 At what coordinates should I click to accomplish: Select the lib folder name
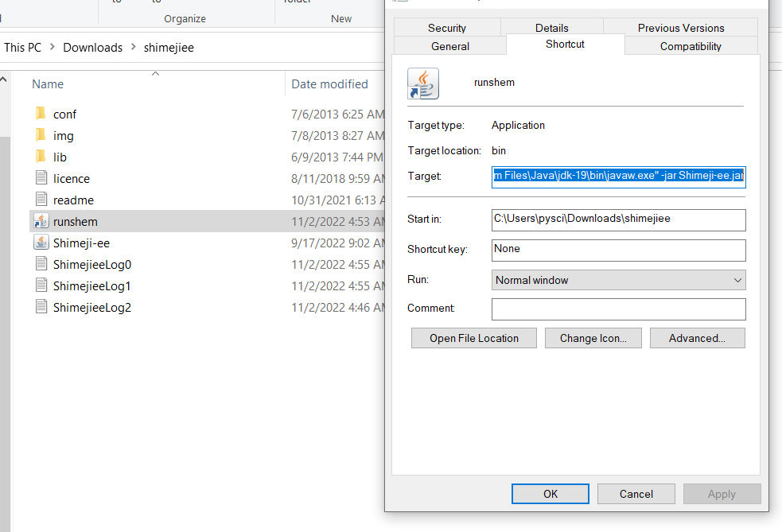(60, 157)
